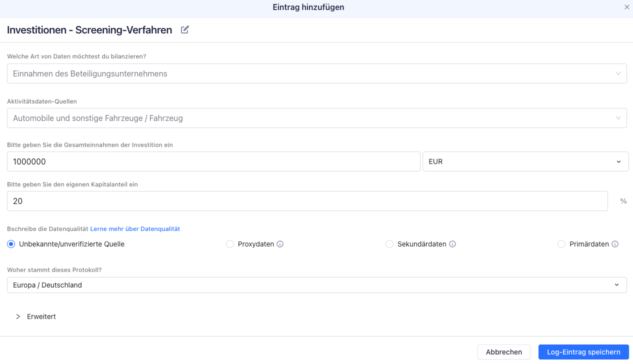Select the Primärdaten radio button
The image size is (633, 364).
tap(561, 244)
